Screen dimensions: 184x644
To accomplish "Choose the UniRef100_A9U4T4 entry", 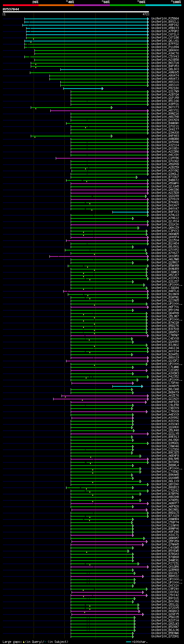I will coord(165,76).
